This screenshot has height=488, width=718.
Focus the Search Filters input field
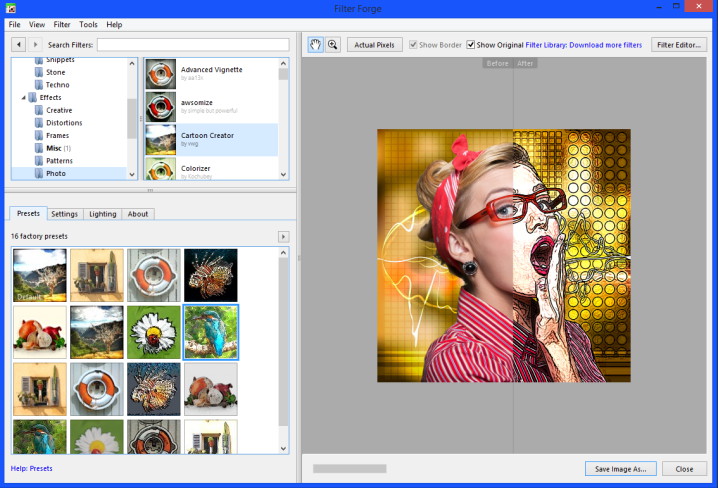point(193,45)
